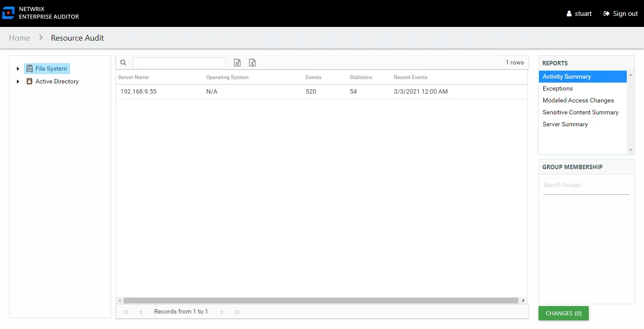Click the table scrollbar left arrow
Image resolution: width=644 pixels, height=329 pixels.
tap(119, 300)
